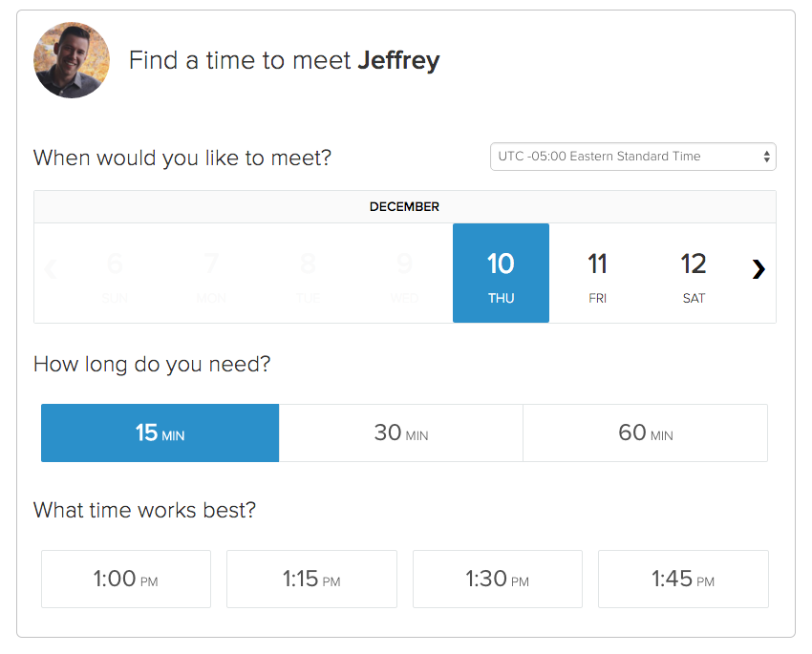Click the previous week arrow

[x=51, y=269]
